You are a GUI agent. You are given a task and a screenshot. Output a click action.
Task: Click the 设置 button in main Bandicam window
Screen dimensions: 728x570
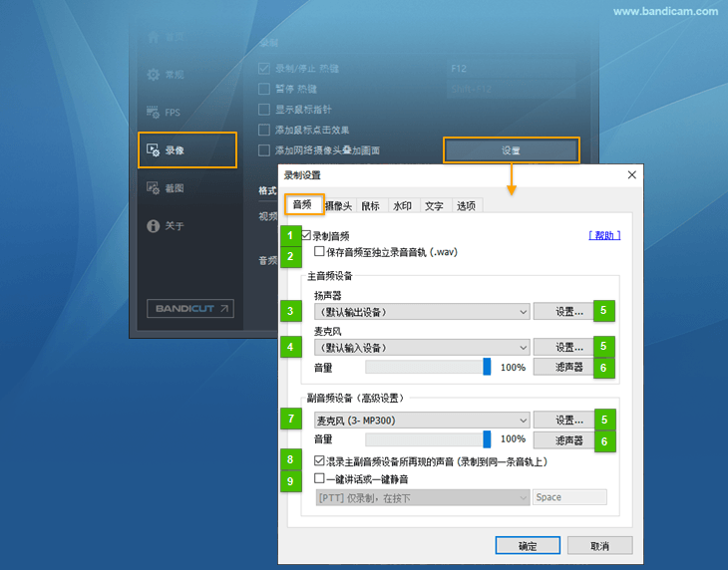[512, 150]
